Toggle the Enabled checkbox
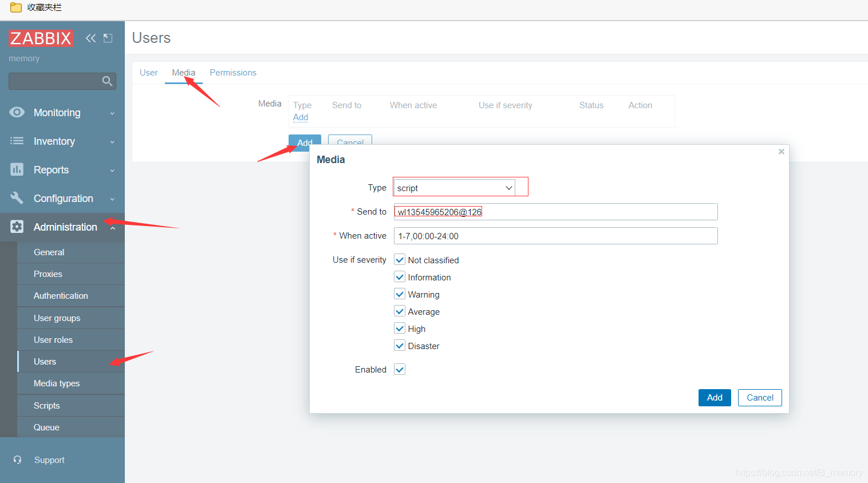Viewport: 868px width, 483px height. (400, 369)
